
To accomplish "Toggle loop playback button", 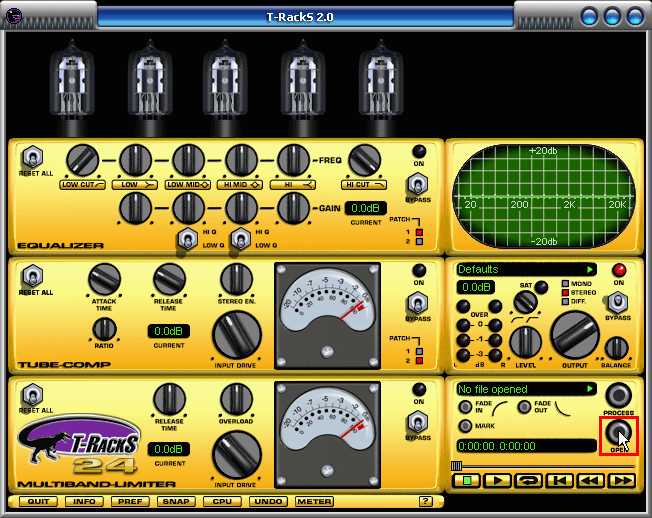I will pyautogui.click(x=529, y=481).
